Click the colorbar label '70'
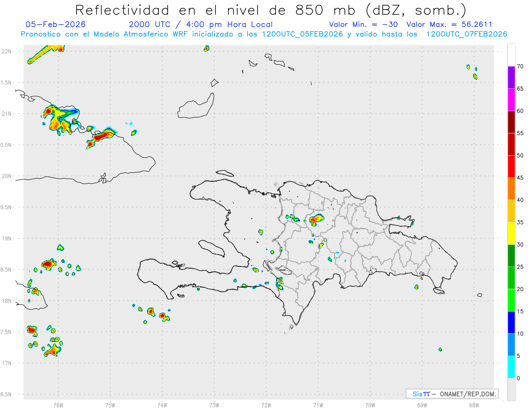This screenshot has width=532, height=411. tap(520, 67)
